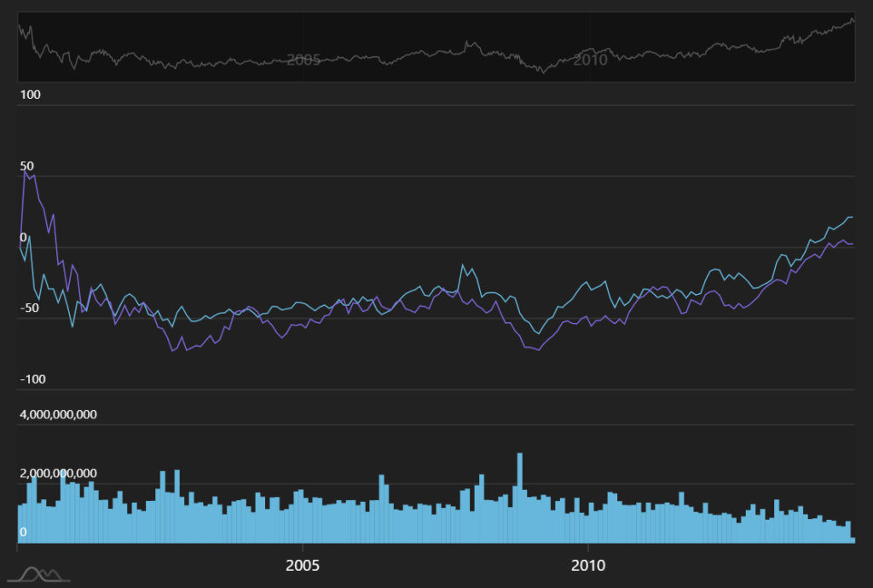Click the right end of the purple line
873x588 pixels.
coord(852,245)
